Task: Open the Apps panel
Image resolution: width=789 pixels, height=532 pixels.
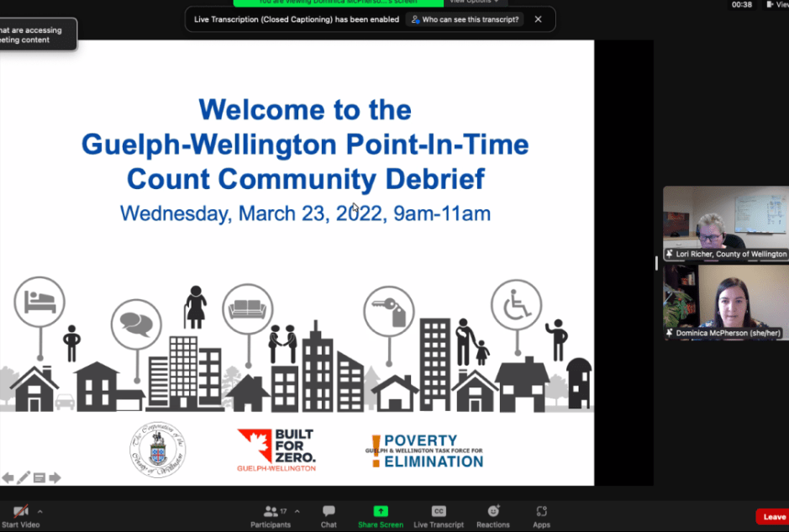Action: point(541,515)
